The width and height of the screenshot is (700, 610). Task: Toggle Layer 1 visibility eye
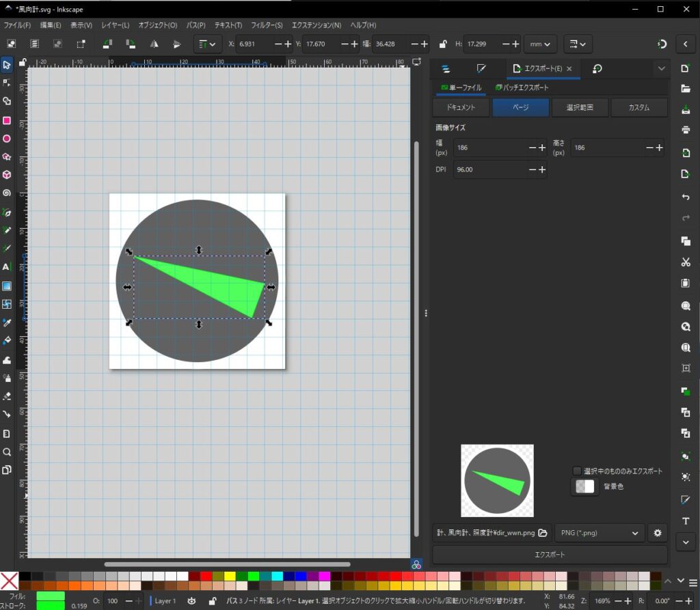pos(192,601)
